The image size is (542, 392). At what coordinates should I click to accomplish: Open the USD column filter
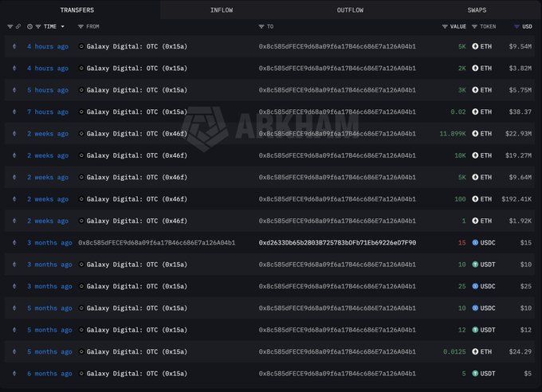[x=516, y=26]
